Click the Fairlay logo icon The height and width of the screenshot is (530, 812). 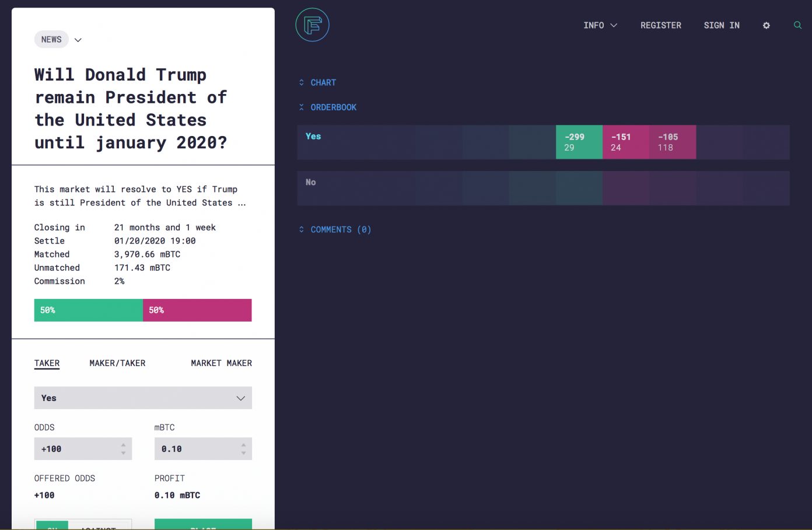click(x=313, y=25)
